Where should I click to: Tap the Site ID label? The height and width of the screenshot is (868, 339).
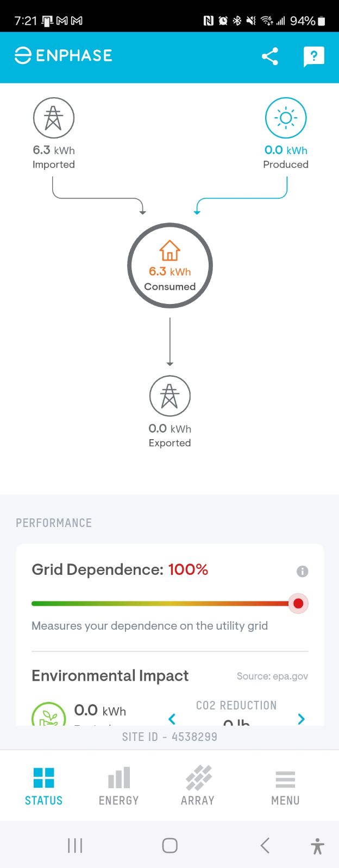169,737
